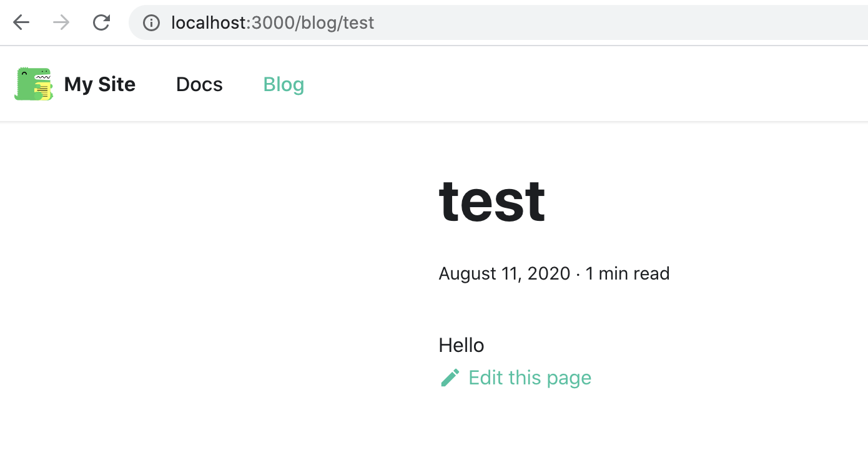Click the 1 min read label
This screenshot has height=473, width=868.
(626, 273)
